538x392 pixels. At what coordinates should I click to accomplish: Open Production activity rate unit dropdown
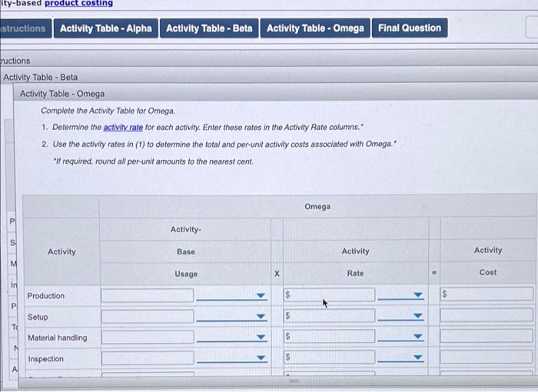click(x=400, y=294)
